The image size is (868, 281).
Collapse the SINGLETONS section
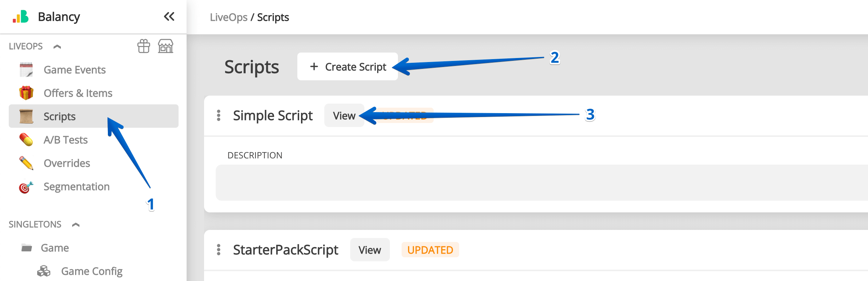pyautogui.click(x=76, y=224)
